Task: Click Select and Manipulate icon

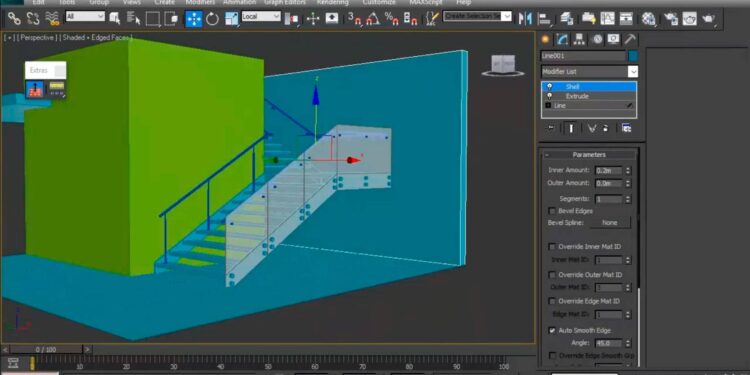Action: tap(313, 19)
